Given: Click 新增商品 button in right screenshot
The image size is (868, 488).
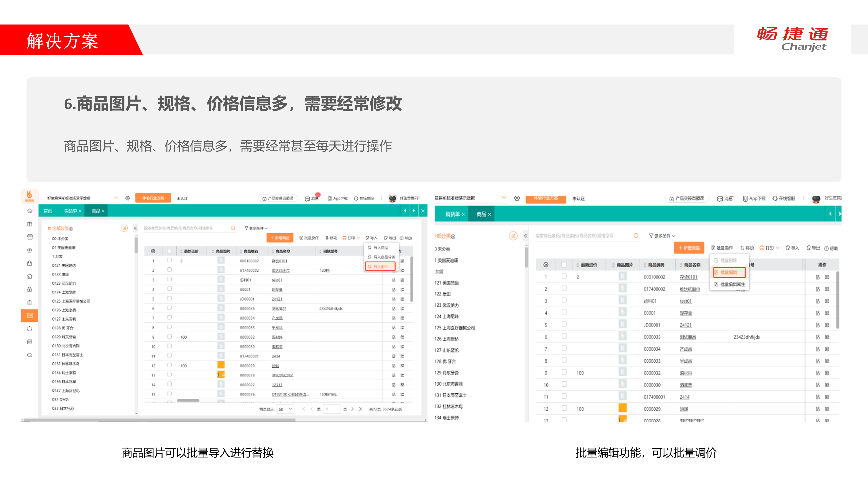Looking at the screenshot, I should click(x=689, y=248).
